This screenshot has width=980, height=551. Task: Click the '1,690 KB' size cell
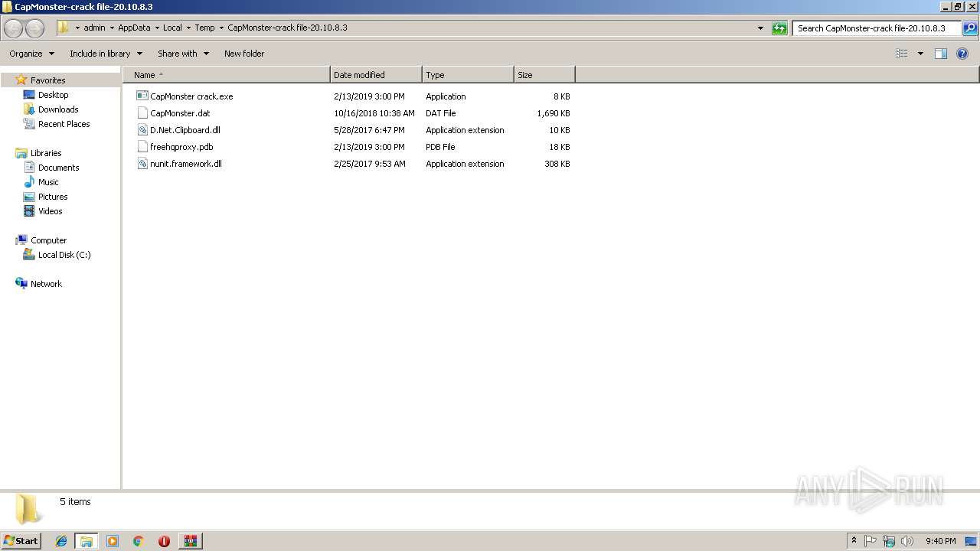point(554,113)
